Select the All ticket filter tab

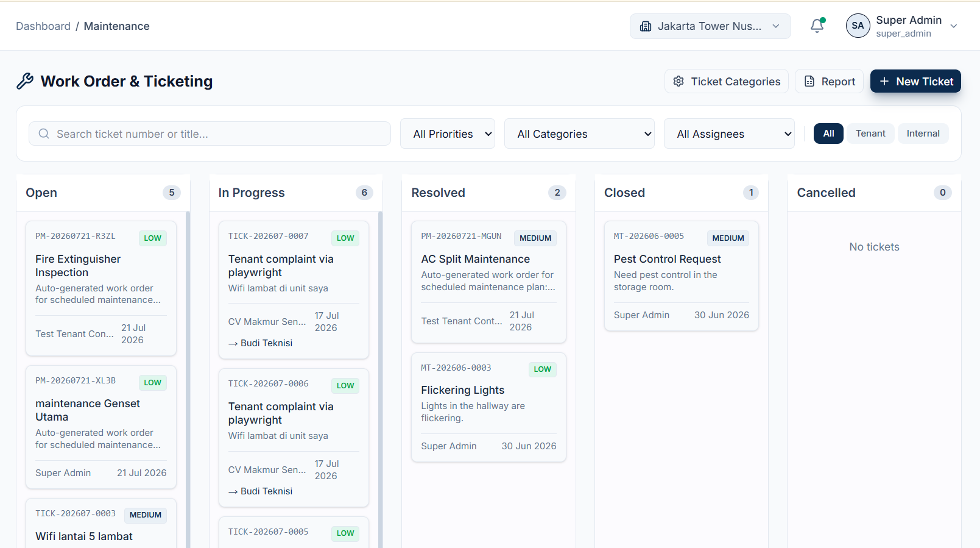coord(828,133)
